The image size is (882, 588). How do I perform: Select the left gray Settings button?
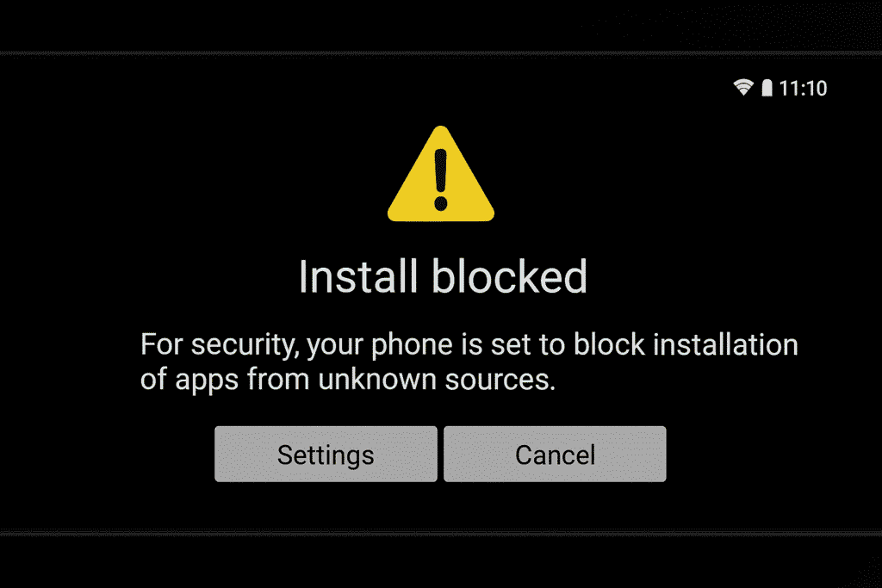click(326, 455)
